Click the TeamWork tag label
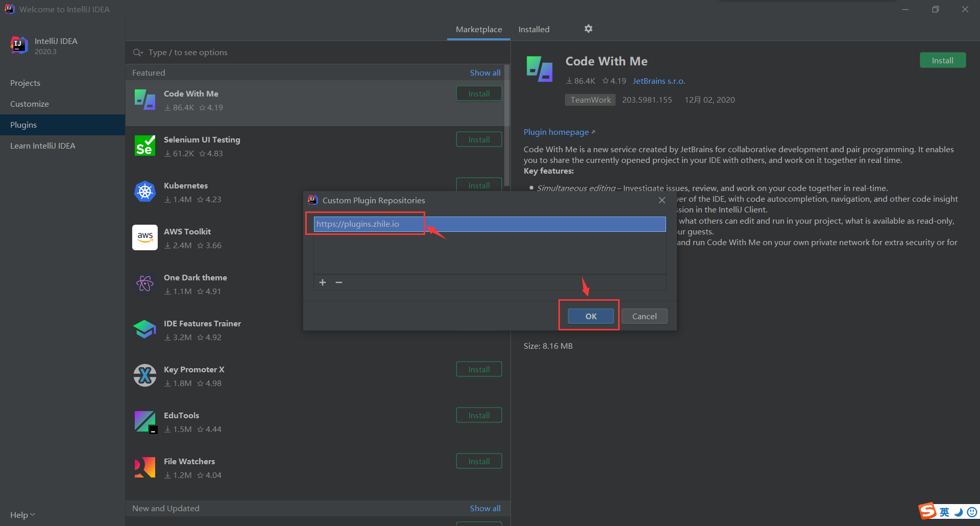 click(x=590, y=100)
